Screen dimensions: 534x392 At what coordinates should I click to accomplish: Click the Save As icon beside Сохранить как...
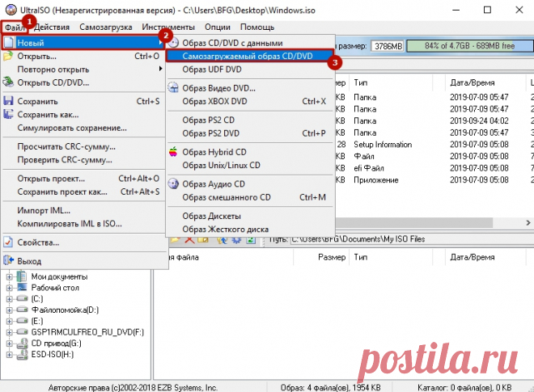pos(8,114)
